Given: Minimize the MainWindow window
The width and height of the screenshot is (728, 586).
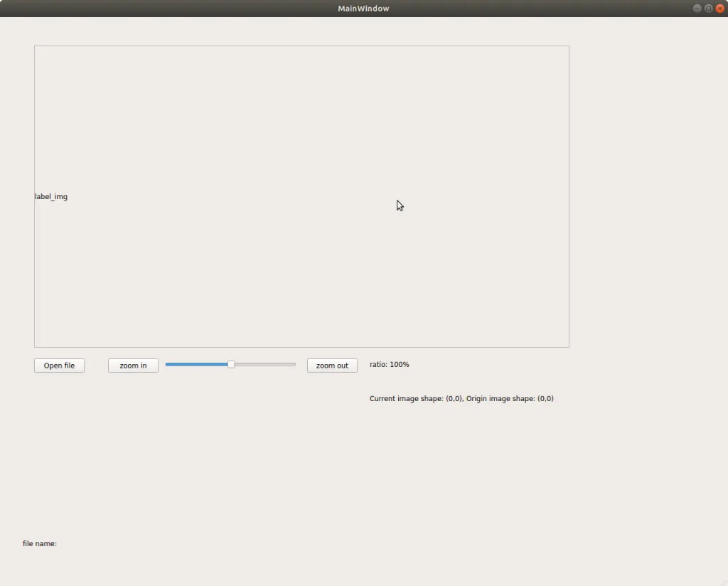Looking at the screenshot, I should click(697, 9).
